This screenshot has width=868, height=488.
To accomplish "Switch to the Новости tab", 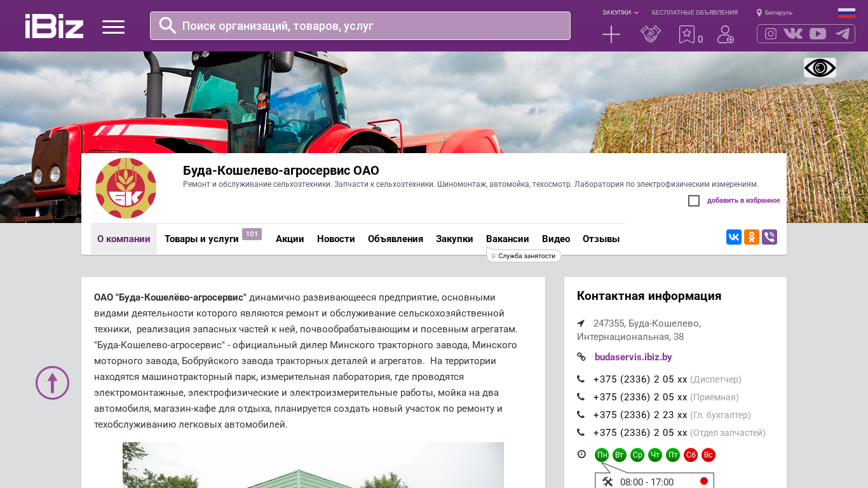I will tap(336, 239).
